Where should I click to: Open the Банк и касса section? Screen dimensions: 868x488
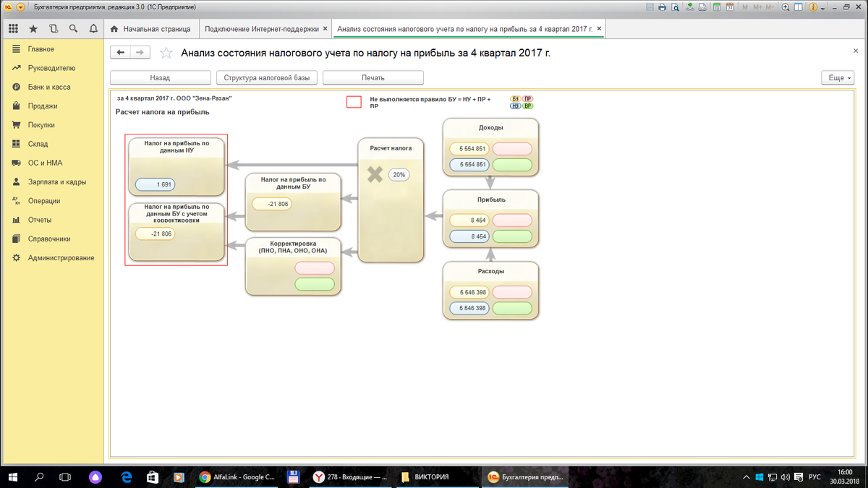[x=51, y=87]
